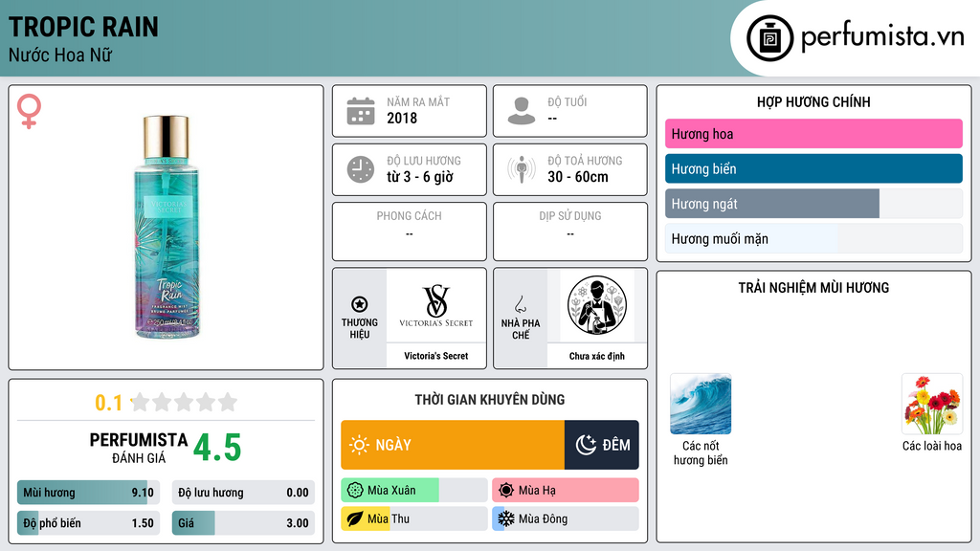Open the Chưa xác định perfumer label
Screen dimensions: 980x551
pyautogui.click(x=597, y=356)
